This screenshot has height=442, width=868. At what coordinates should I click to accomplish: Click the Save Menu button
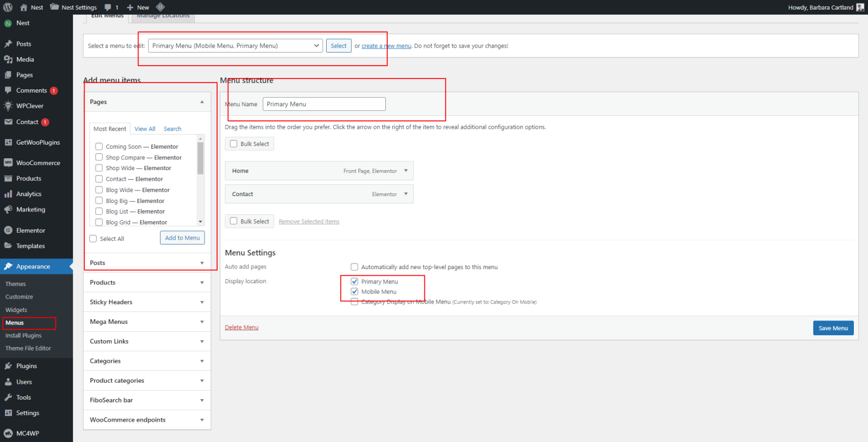click(833, 328)
